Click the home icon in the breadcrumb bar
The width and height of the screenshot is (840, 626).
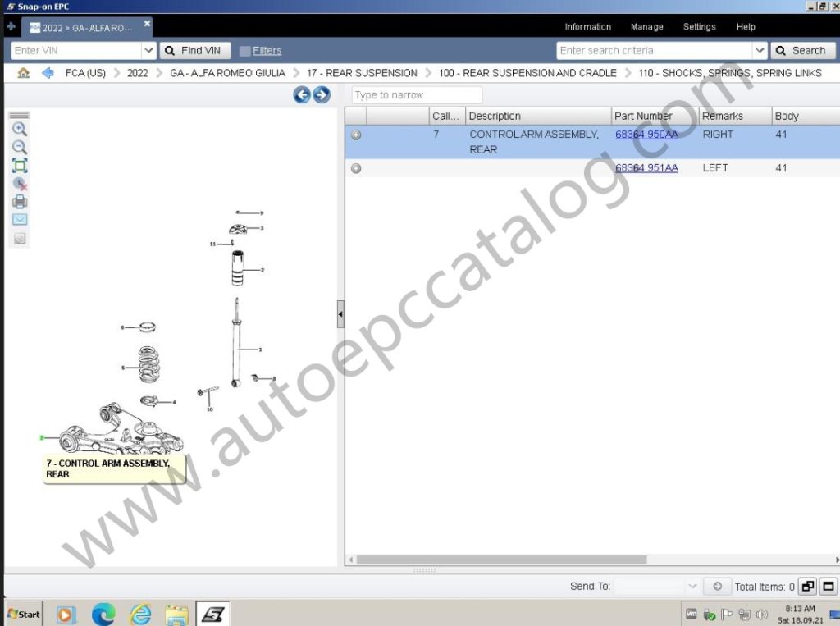click(23, 72)
